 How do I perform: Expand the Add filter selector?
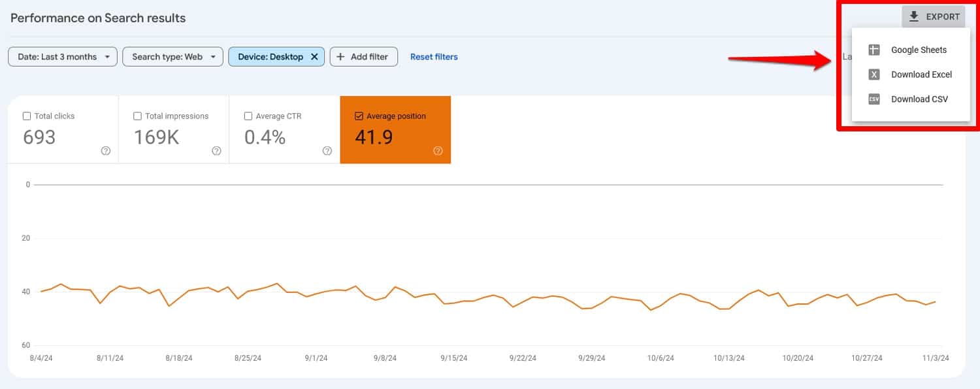364,56
